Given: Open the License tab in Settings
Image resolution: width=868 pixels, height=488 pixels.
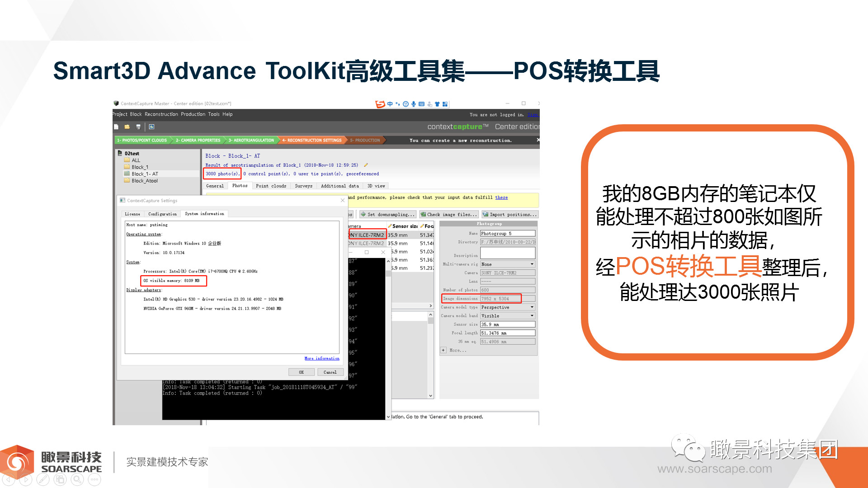Looking at the screenshot, I should click(132, 214).
